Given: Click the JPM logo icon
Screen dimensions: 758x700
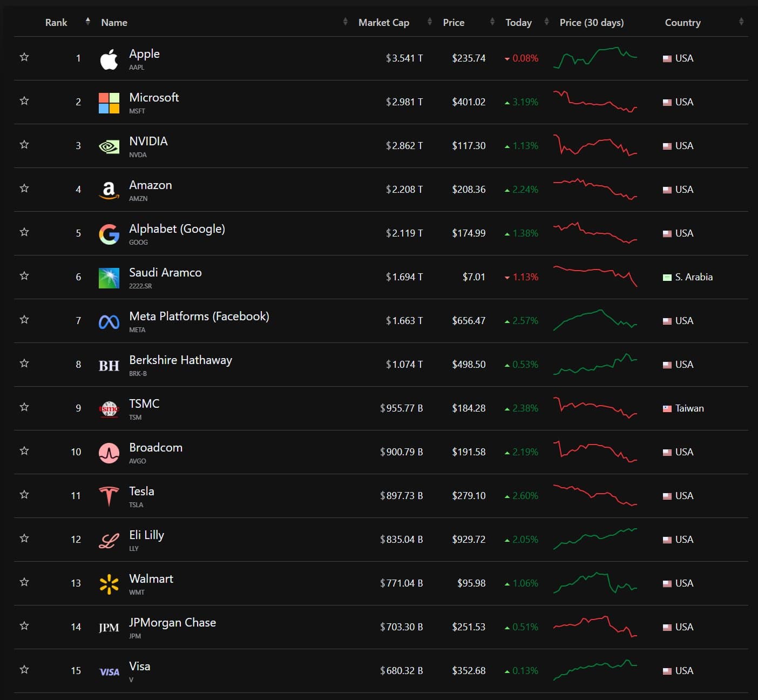Looking at the screenshot, I should pyautogui.click(x=109, y=628).
